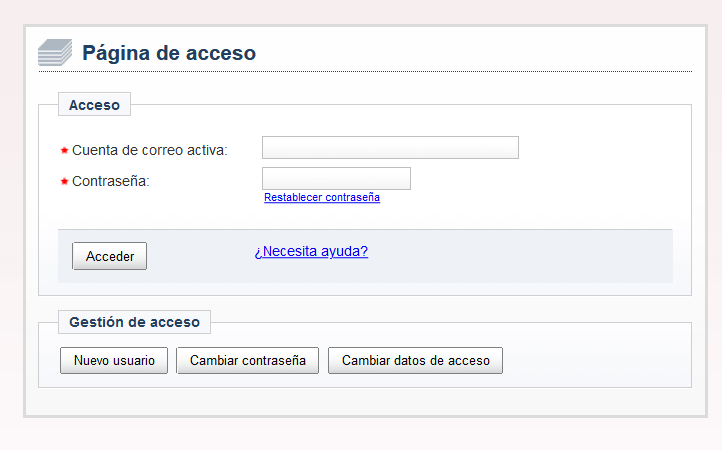
Task: Click the Cuenta de correo activa label
Action: click(x=150, y=150)
